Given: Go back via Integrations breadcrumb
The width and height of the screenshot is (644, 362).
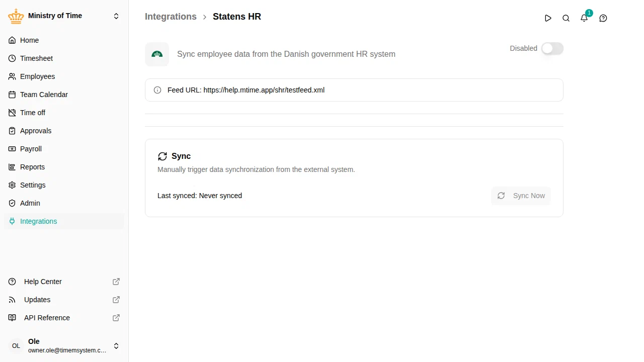Looking at the screenshot, I should click(171, 17).
